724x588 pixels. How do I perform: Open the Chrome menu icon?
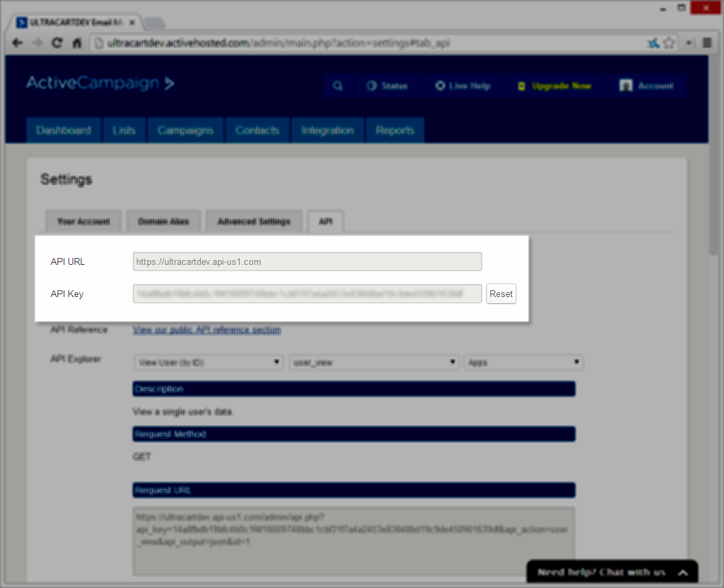(x=706, y=43)
